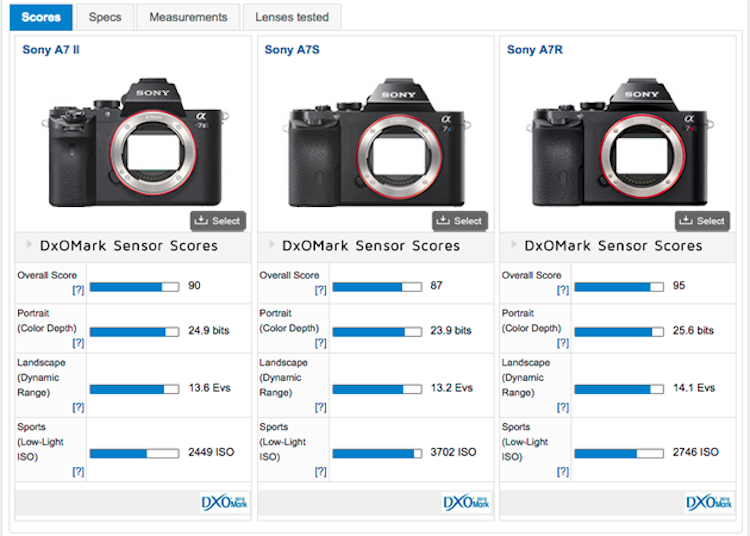Screen dimensions: 750x536
Task: Open help [?] for A7S Portrait score
Action: tap(320, 343)
